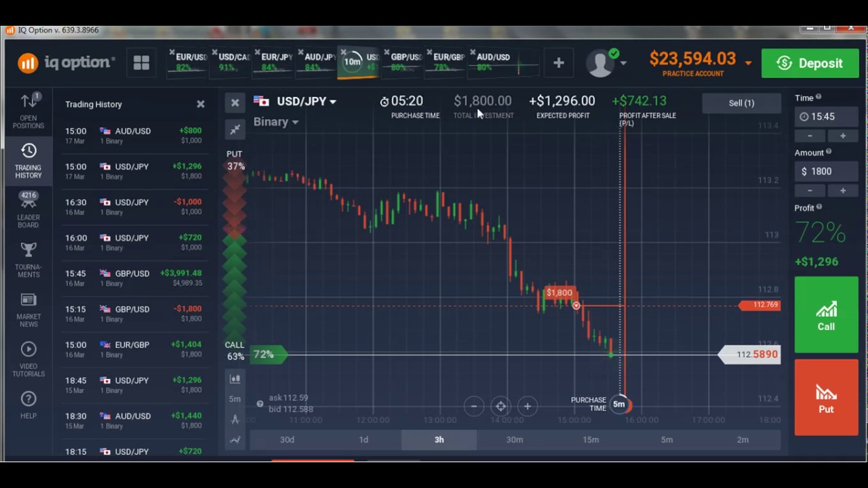Open the asset grid menu icon
Viewport: 868px width, 488px height.
coord(141,63)
